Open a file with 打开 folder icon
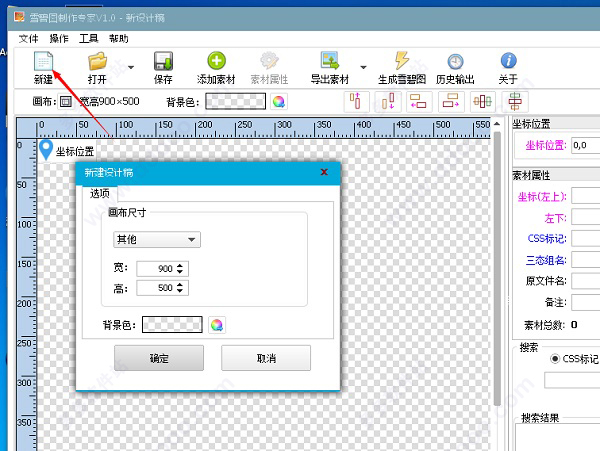The height and width of the screenshot is (451, 600). click(97, 61)
